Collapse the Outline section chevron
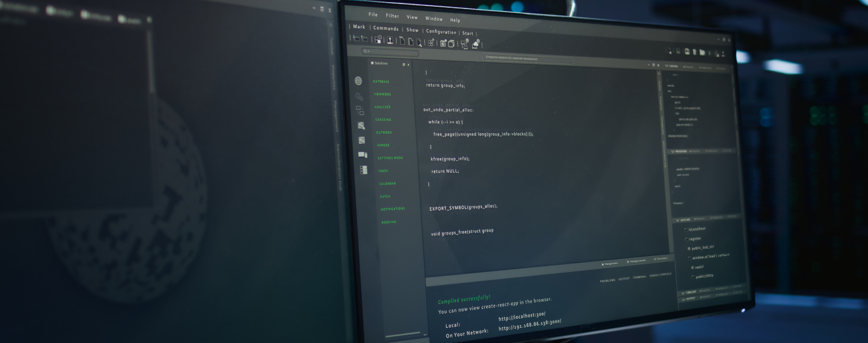Screen dimensions: 868x343 [678, 221]
